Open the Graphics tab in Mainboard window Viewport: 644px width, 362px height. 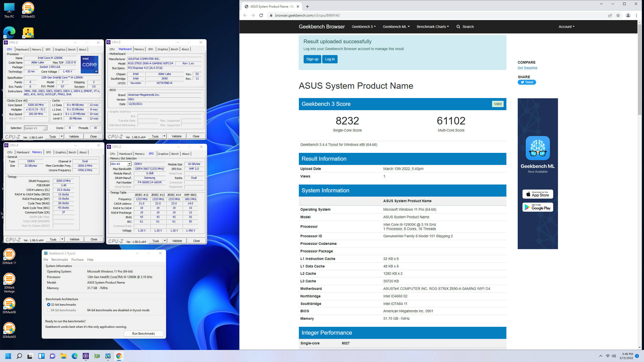pyautogui.click(x=163, y=49)
